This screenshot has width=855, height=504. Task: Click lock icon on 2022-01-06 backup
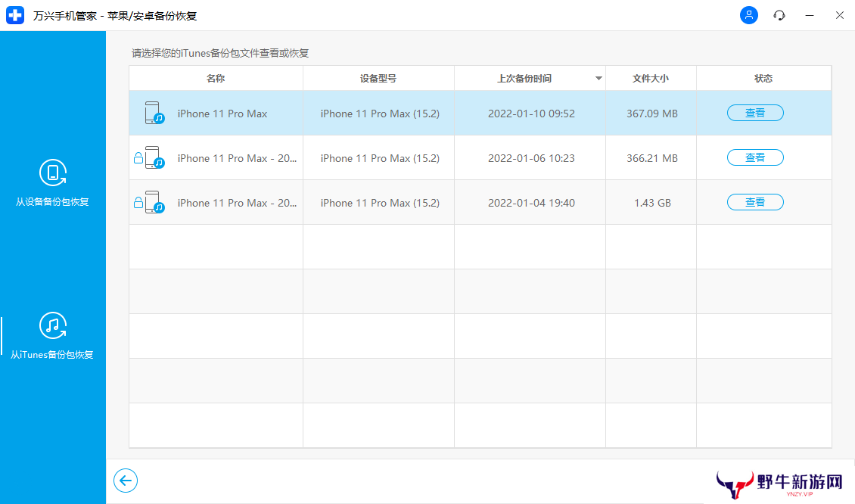tap(138, 158)
